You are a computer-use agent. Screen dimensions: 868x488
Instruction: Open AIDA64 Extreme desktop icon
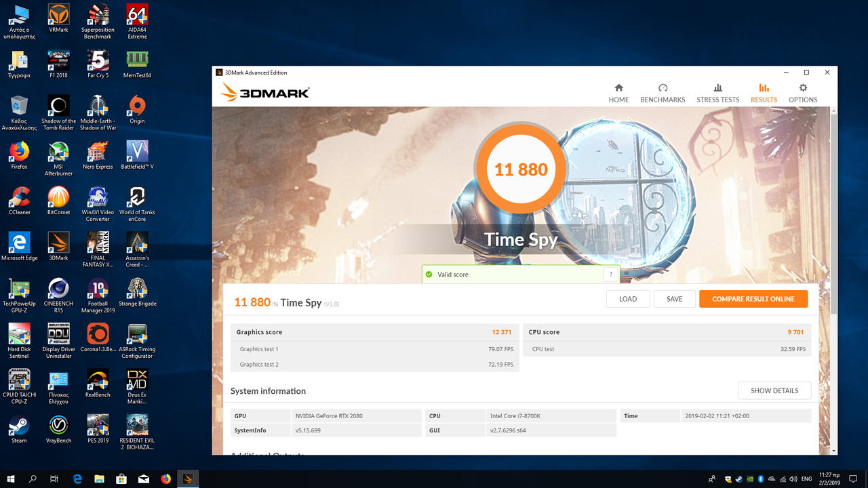[138, 22]
